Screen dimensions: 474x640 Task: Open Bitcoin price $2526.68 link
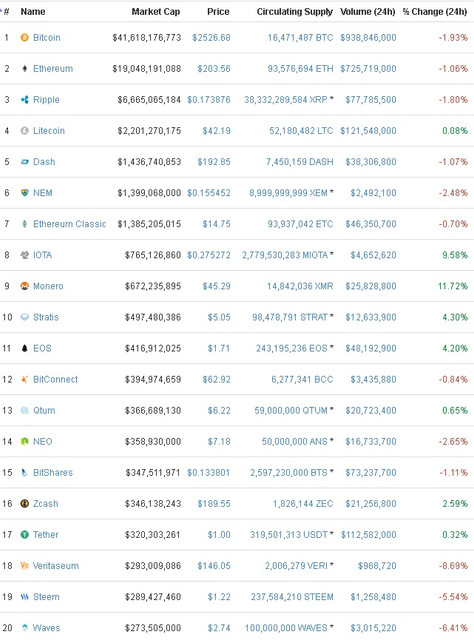(x=211, y=38)
